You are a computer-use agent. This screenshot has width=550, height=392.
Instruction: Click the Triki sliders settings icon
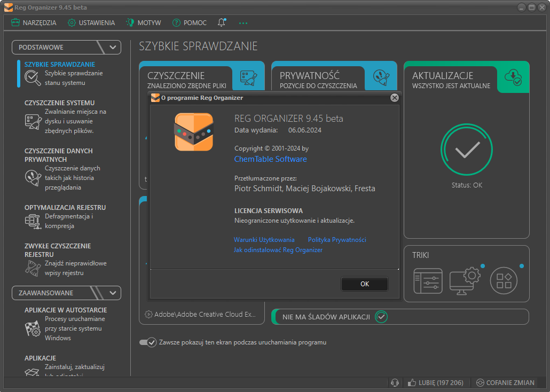pos(428,281)
